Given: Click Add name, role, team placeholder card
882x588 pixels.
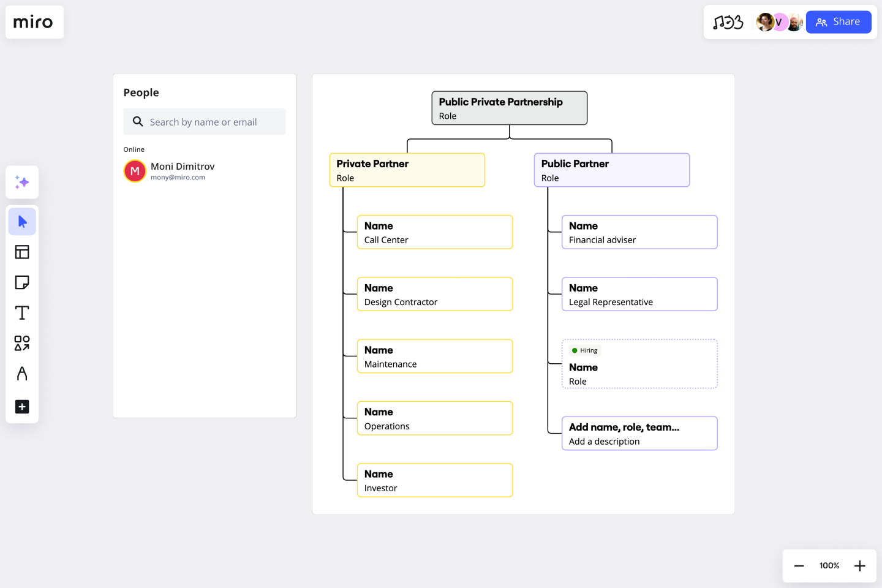Looking at the screenshot, I should [x=639, y=433].
